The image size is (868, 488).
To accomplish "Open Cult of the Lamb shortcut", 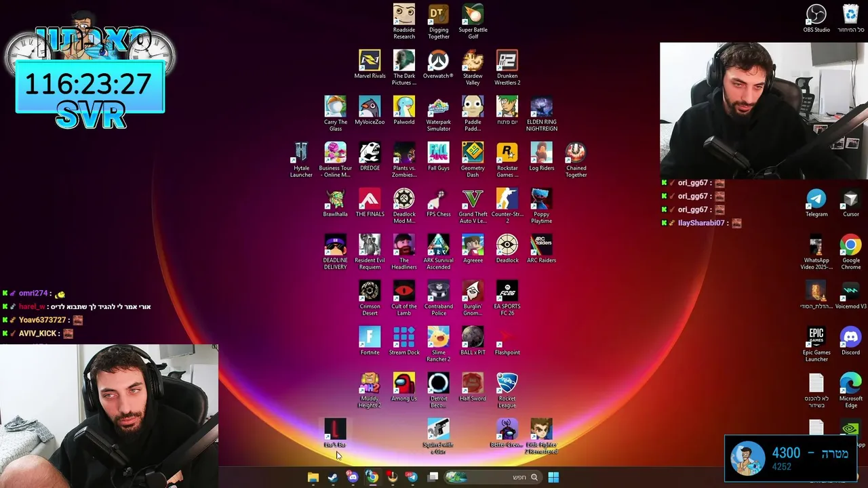I will [x=404, y=298].
